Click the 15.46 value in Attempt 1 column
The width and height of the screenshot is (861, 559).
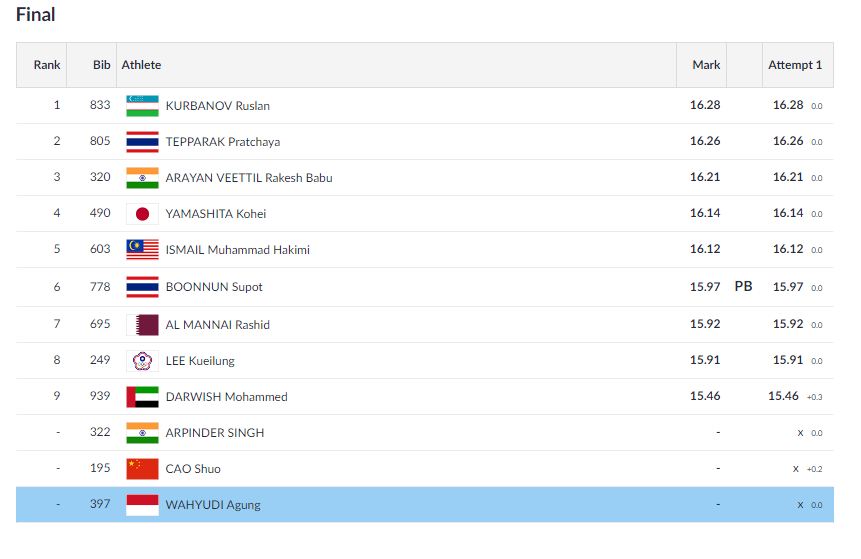[783, 396]
